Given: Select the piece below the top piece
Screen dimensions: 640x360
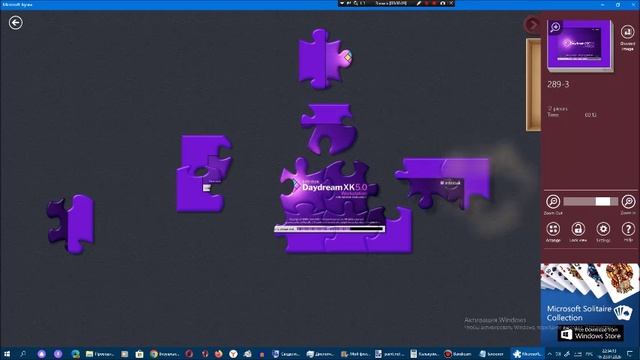Looking at the screenshot, I should click(x=329, y=129).
